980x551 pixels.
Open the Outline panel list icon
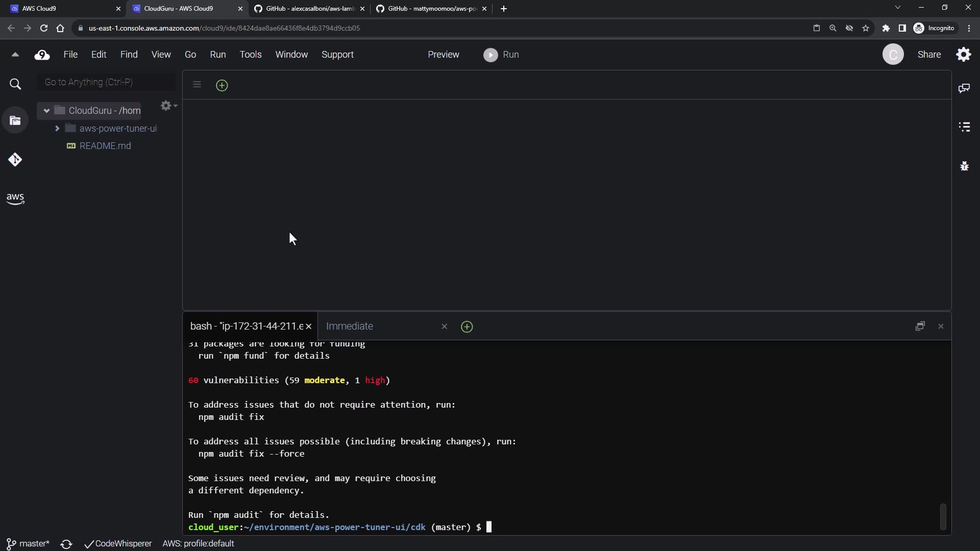[964, 127]
